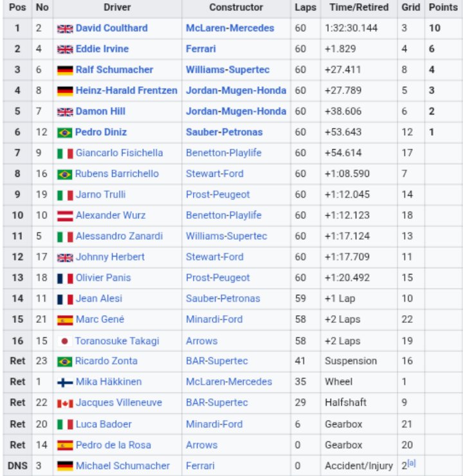Follow the Jarno Trulli link
Image resolution: width=463 pixels, height=476 pixels.
pos(100,195)
